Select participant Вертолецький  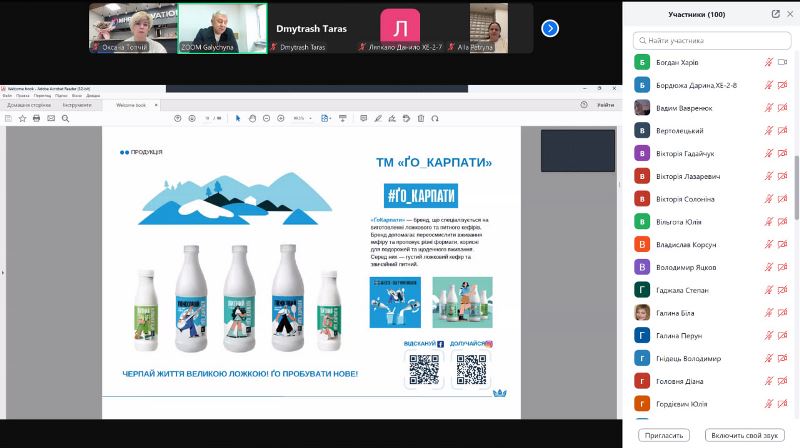point(711,131)
